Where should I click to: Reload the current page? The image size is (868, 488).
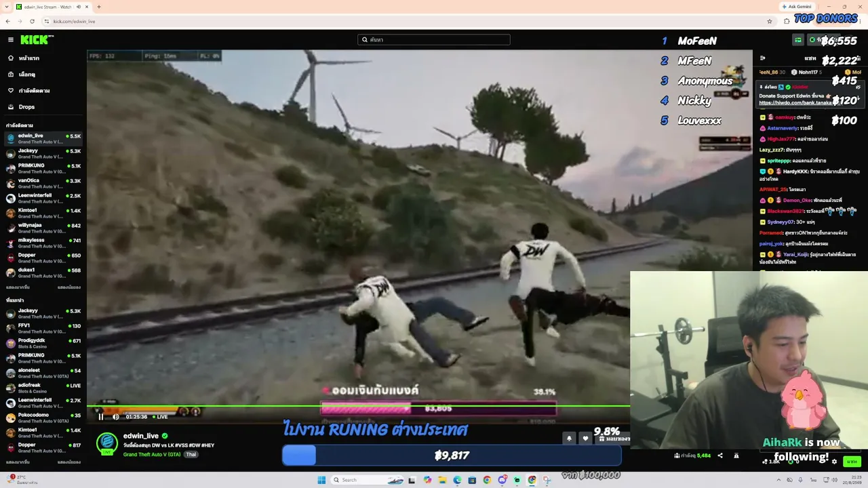(x=32, y=21)
